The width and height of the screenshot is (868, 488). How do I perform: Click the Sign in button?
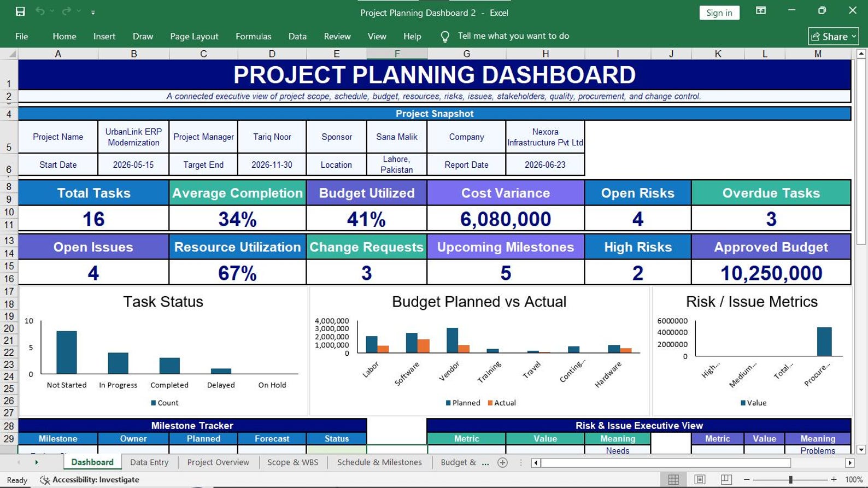pos(719,13)
